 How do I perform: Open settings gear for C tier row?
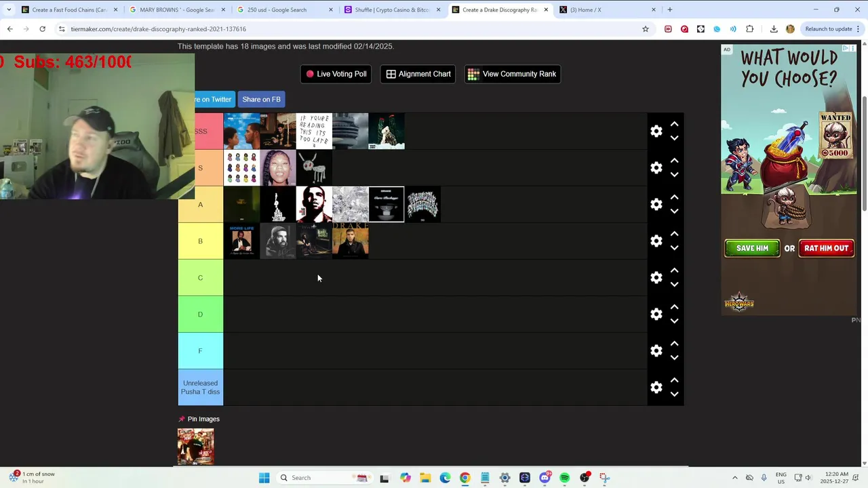656,277
